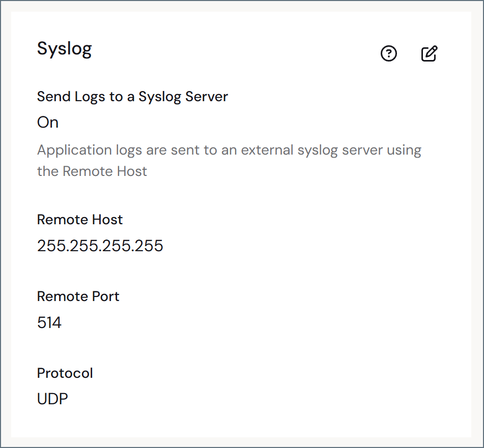
Task: Select the 255.255.255.255 host value
Action: 100,246
